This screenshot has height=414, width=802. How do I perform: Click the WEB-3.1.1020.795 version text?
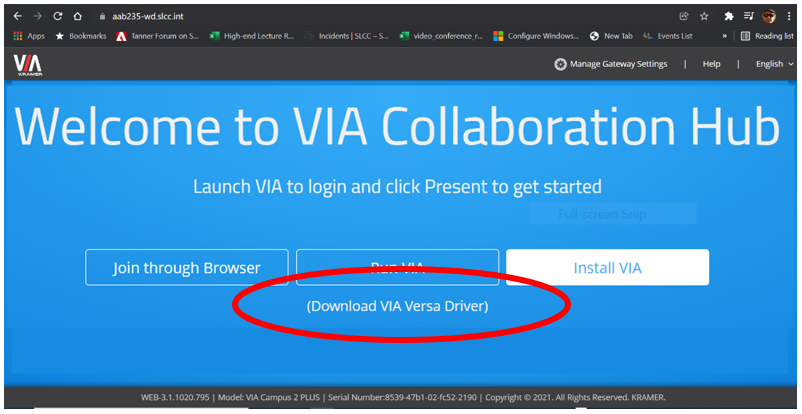click(x=174, y=398)
